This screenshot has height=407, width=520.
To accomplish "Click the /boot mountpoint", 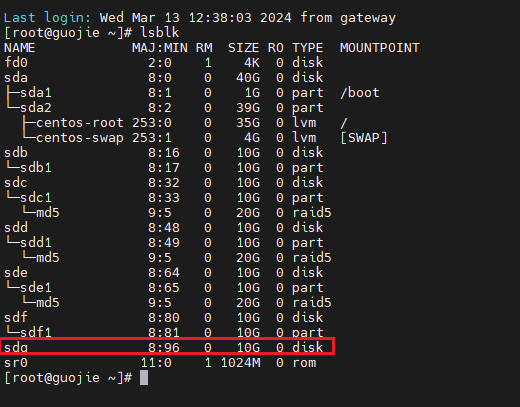I will (360, 93).
